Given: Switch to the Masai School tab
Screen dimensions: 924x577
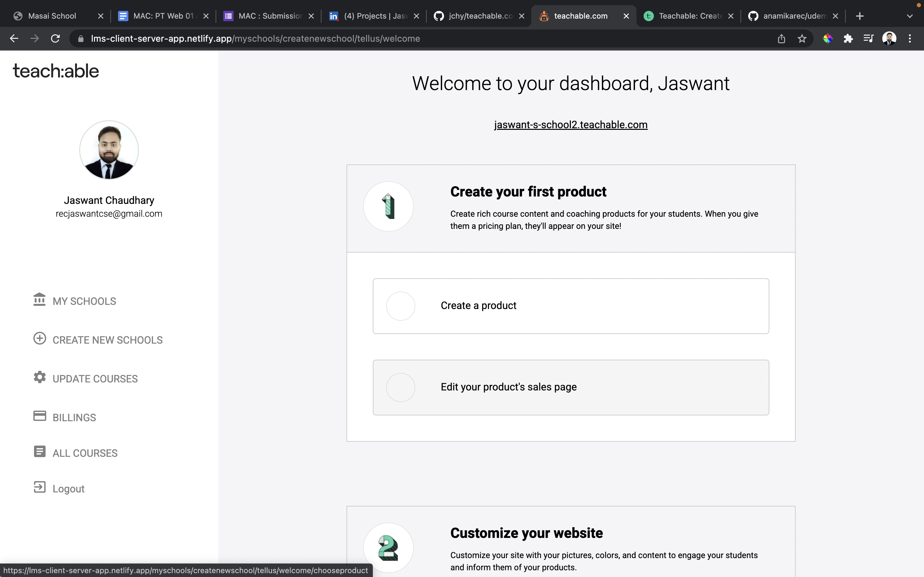Looking at the screenshot, I should [54, 16].
